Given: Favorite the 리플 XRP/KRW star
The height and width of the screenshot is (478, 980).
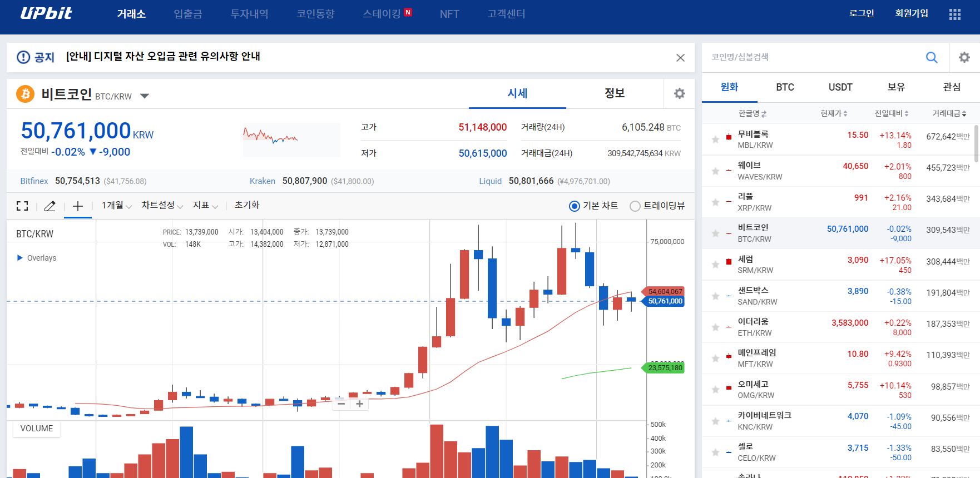Looking at the screenshot, I should click(x=715, y=202).
